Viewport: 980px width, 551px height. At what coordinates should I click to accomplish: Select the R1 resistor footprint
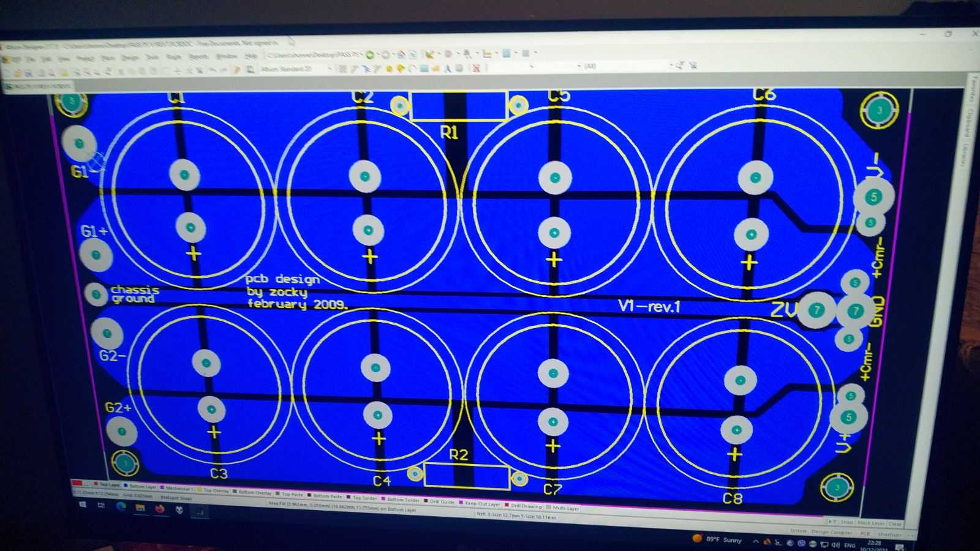(458, 106)
